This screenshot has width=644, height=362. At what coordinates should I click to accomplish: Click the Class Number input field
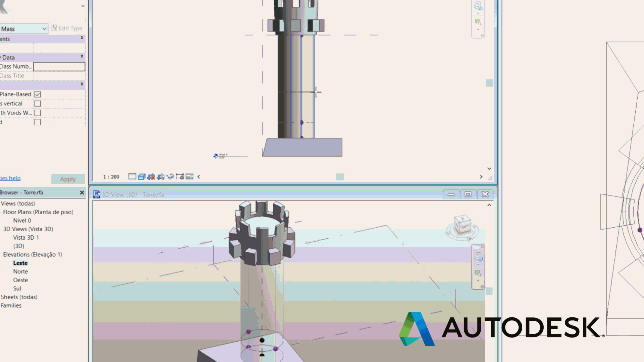[59, 67]
